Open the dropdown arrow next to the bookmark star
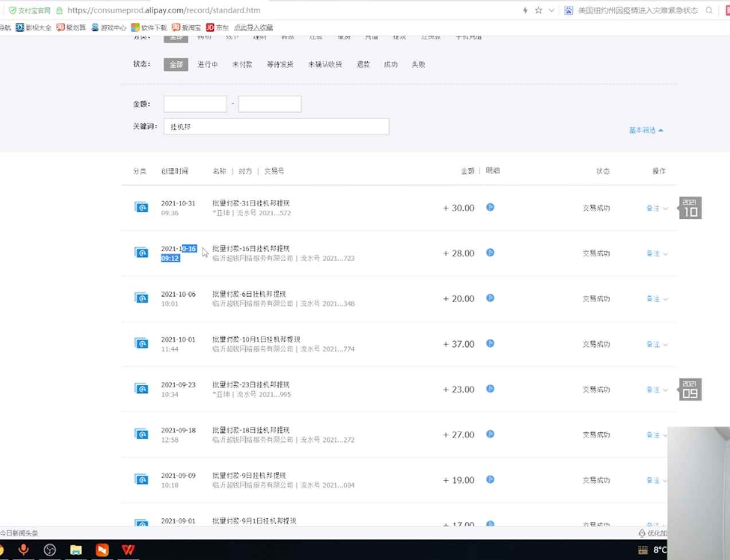The height and width of the screenshot is (560, 730). point(551,10)
